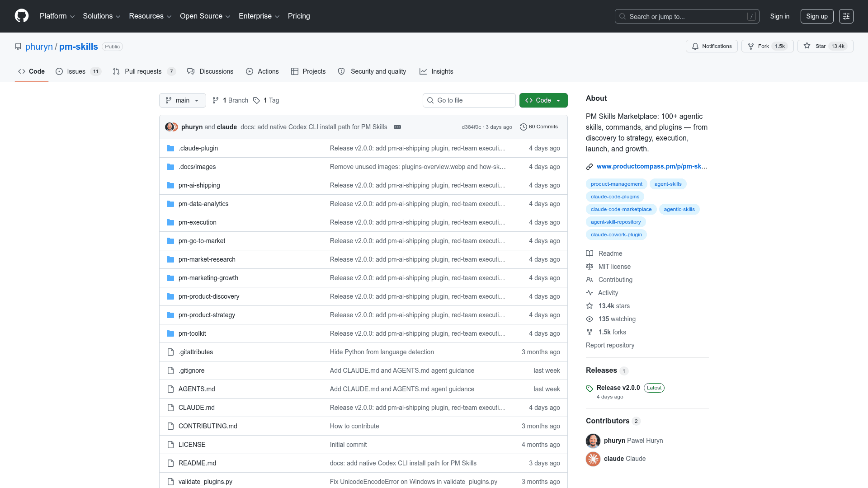This screenshot has height=488, width=868.
Task: Open the Release v2.0.0 tag
Action: coord(618,388)
